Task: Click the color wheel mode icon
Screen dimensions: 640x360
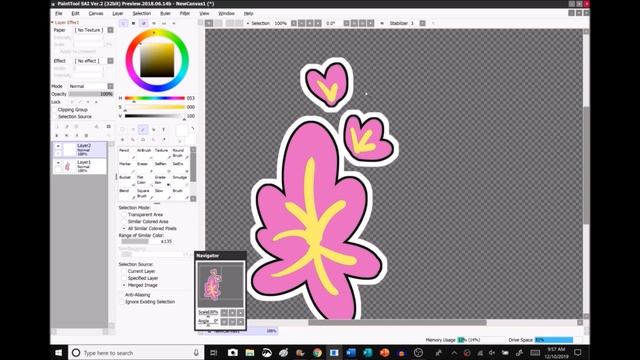Action: [123, 23]
